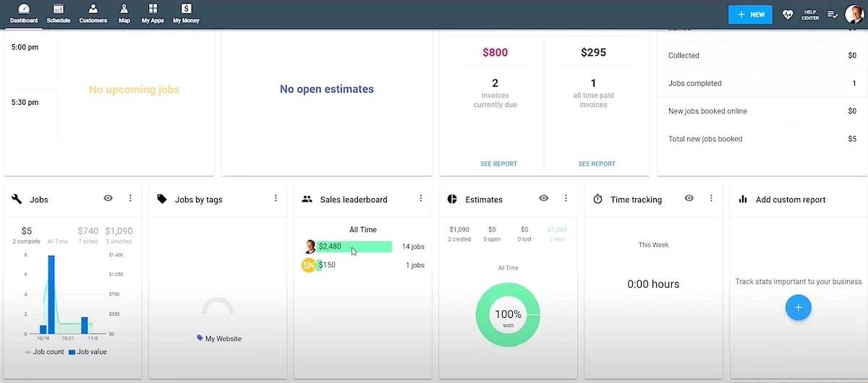Select the $150 leaderboard bar

320,265
